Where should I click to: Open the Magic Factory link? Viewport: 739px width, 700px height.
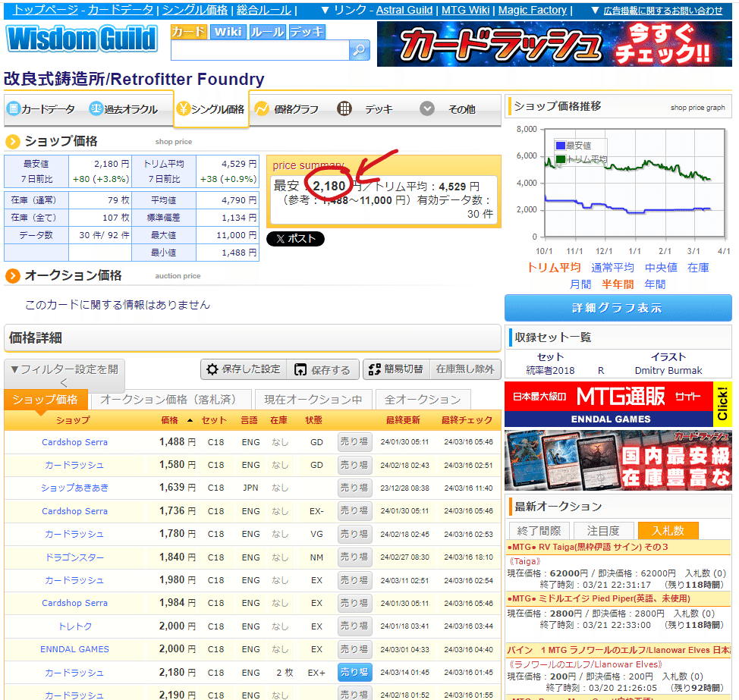click(x=533, y=10)
